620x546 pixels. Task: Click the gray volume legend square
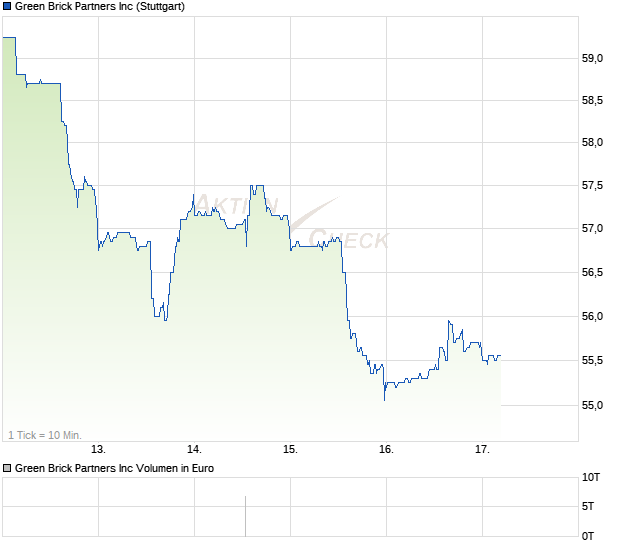click(x=7, y=469)
